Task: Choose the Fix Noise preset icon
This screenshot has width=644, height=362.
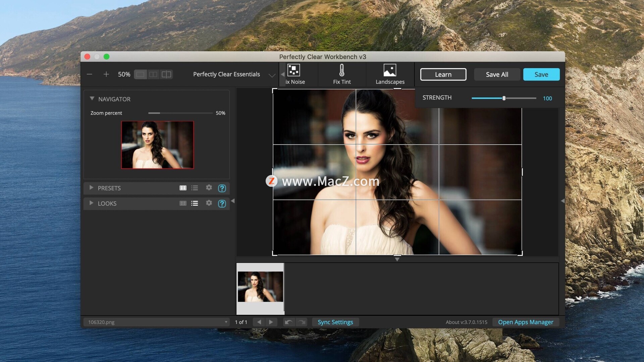Action: pos(294,74)
